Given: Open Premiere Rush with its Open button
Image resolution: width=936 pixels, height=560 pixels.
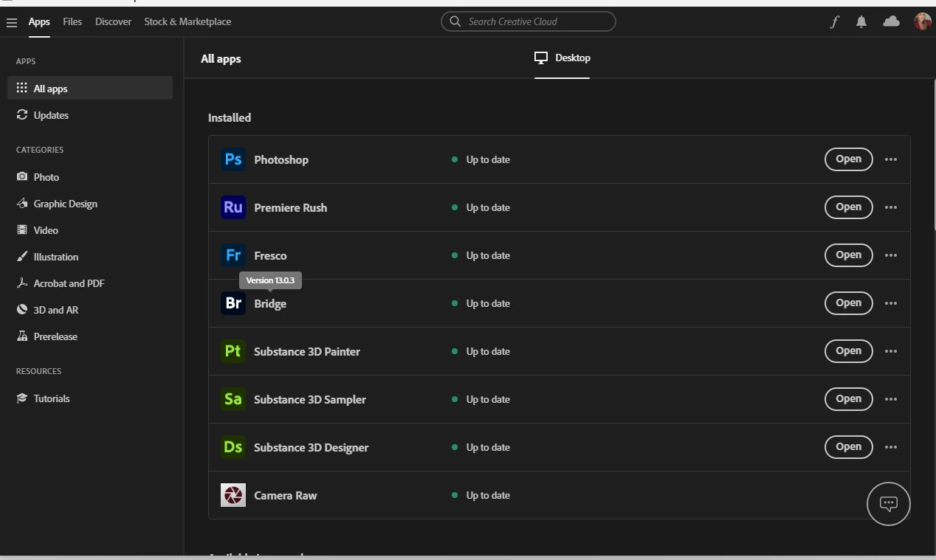Looking at the screenshot, I should click(x=848, y=207).
